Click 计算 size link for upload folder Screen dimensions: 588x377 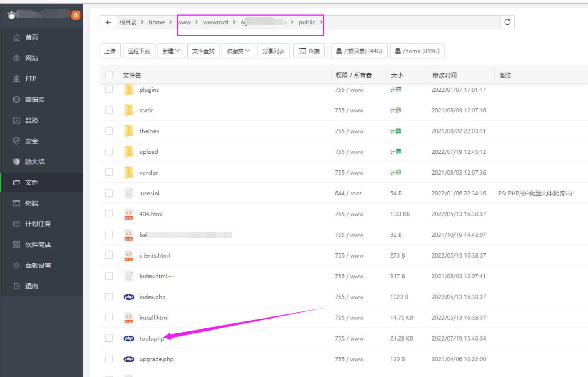pos(396,152)
